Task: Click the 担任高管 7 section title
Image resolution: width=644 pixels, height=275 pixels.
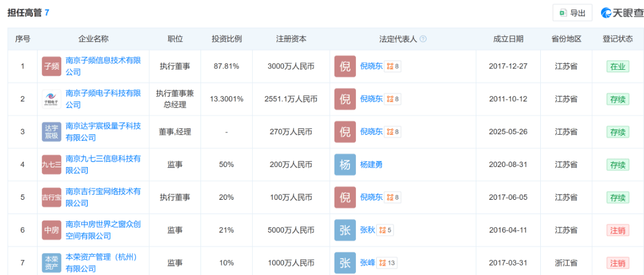Action: point(28,13)
